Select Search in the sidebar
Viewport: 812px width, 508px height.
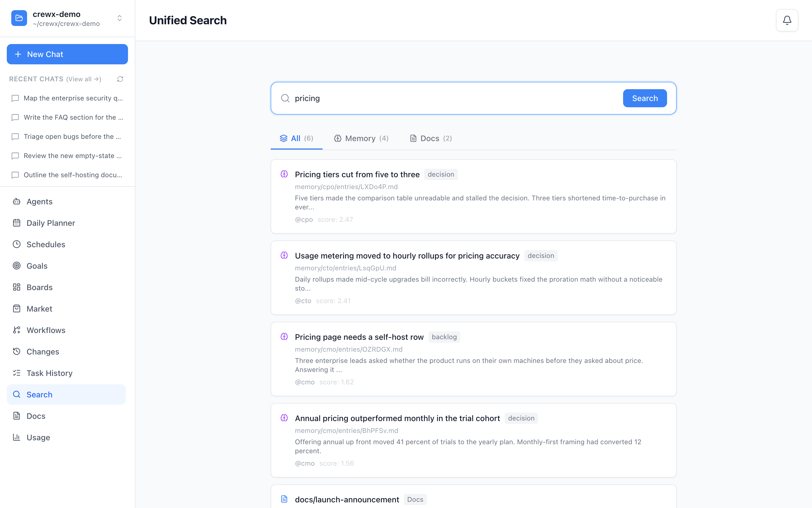[66, 395]
